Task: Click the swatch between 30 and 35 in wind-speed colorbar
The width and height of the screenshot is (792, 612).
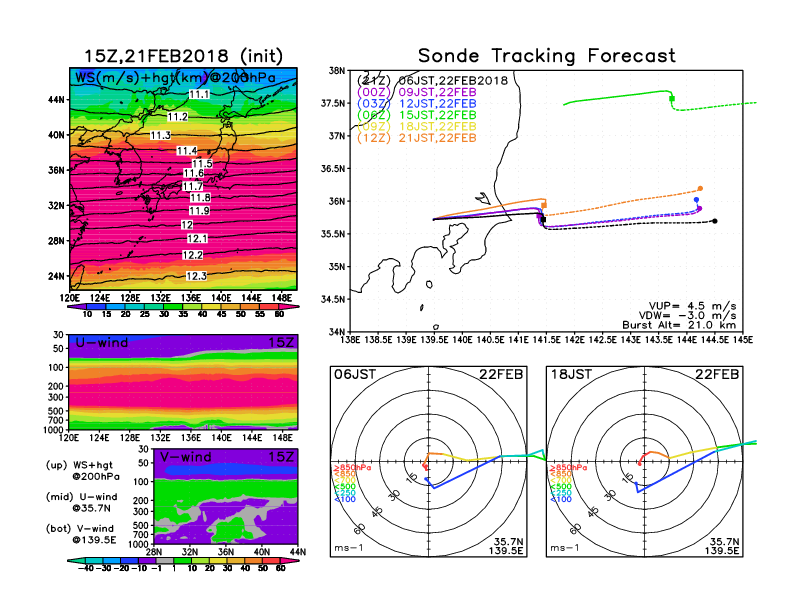Action: pyautogui.click(x=173, y=306)
